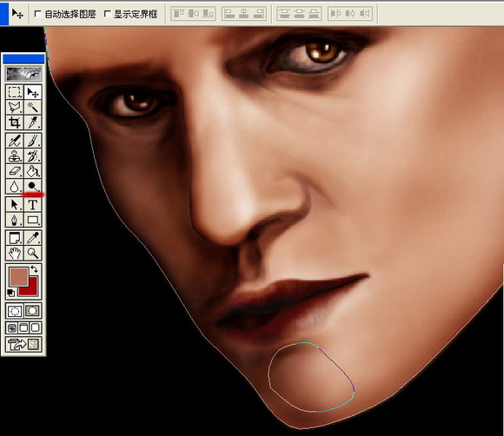Choose the Crop tool
504x436 pixels.
point(15,122)
